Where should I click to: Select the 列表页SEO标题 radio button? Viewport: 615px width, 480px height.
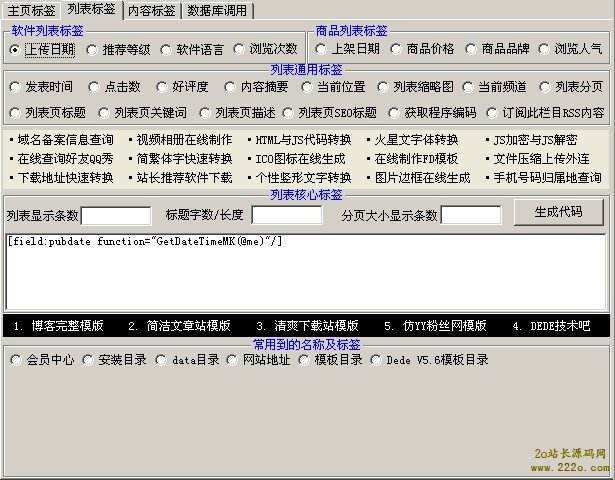[x=288, y=113]
